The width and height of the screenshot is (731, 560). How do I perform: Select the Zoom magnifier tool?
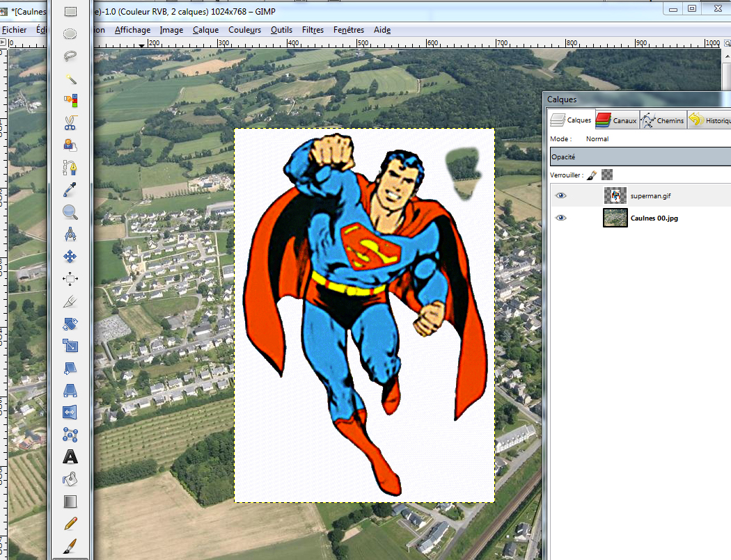coord(70,212)
